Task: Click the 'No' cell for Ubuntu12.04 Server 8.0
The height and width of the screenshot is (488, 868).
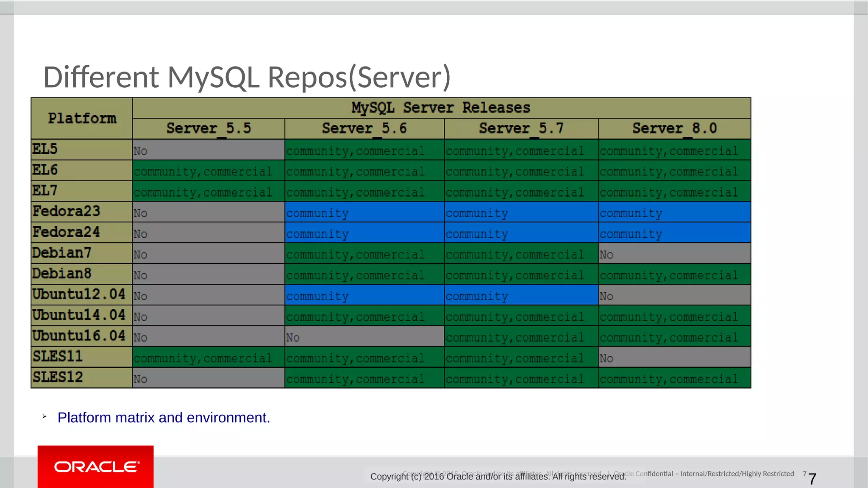Action: (675, 295)
